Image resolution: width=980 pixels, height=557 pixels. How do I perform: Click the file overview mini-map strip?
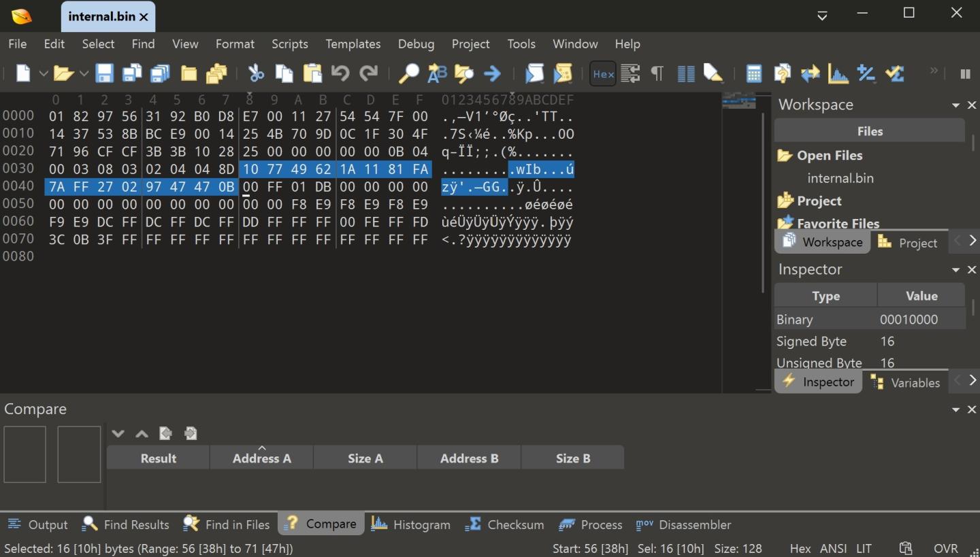point(739,101)
